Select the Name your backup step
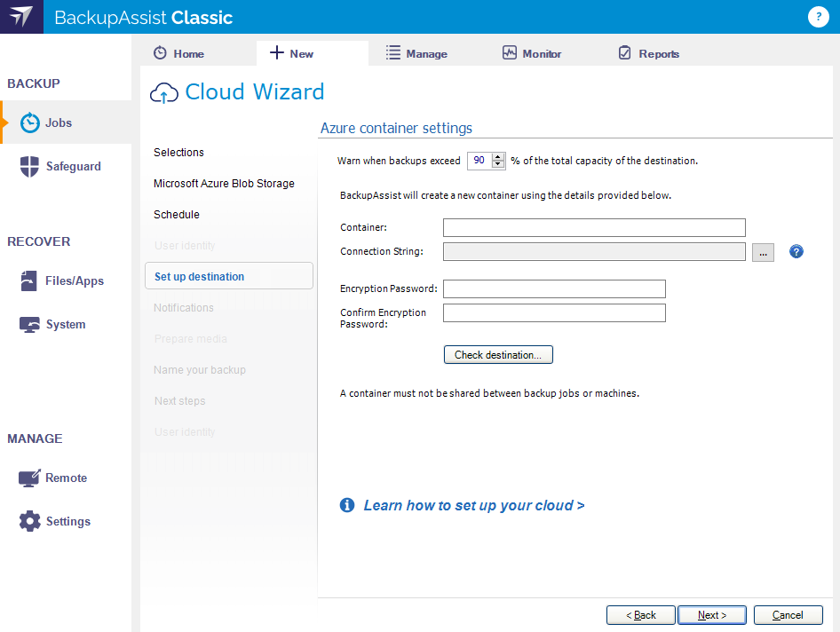The image size is (840, 632). tap(200, 369)
